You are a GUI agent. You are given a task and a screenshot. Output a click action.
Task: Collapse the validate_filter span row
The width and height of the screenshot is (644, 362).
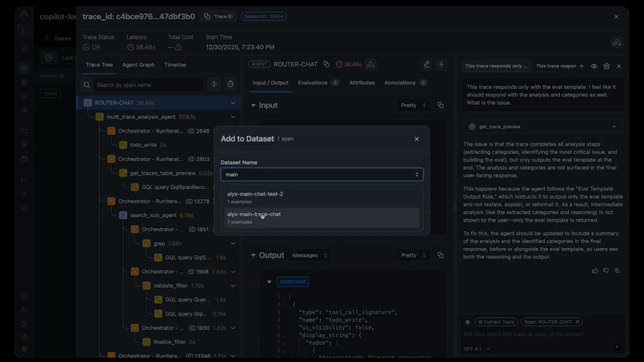233,286
